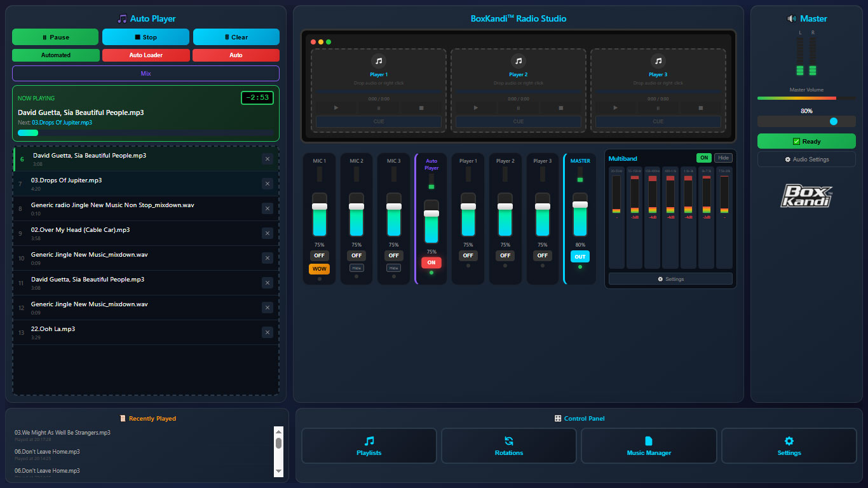The width and height of the screenshot is (868, 488).
Task: Click the pause icon in Player 2
Action: [519, 108]
